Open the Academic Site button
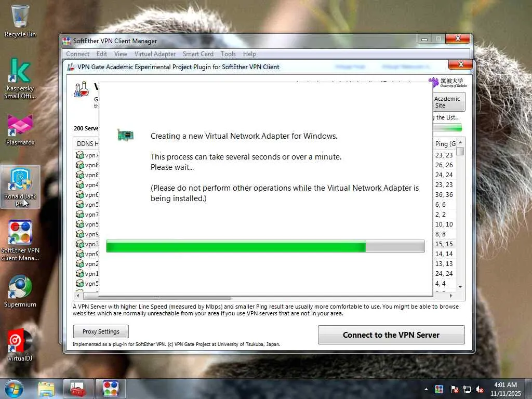The image size is (532, 399). [449, 102]
